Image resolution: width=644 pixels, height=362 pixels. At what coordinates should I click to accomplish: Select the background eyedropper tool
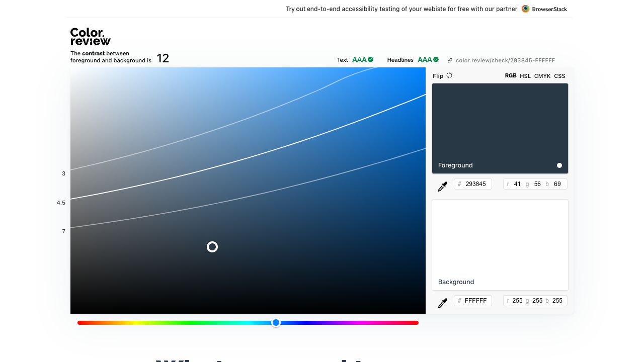click(443, 303)
